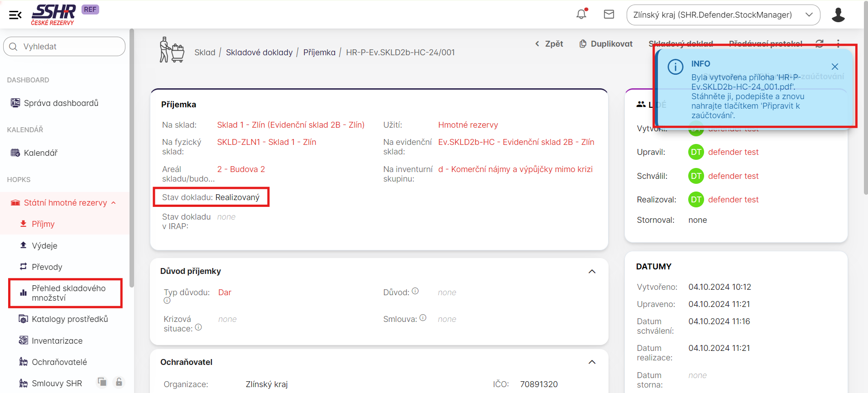Open the Zlínský kraj role dropdown

723,15
